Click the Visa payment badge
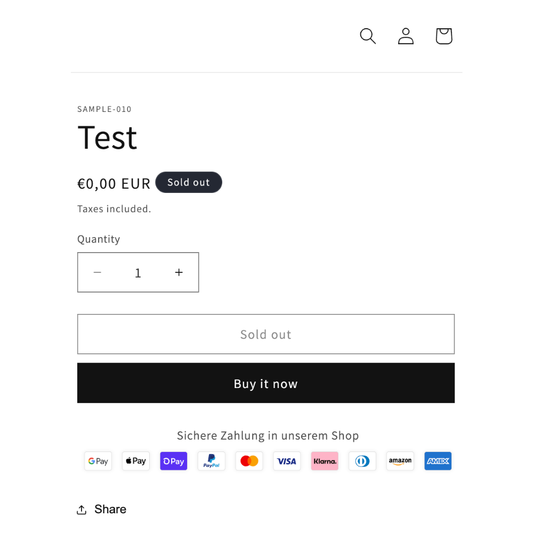The image size is (533, 533). pos(287,461)
